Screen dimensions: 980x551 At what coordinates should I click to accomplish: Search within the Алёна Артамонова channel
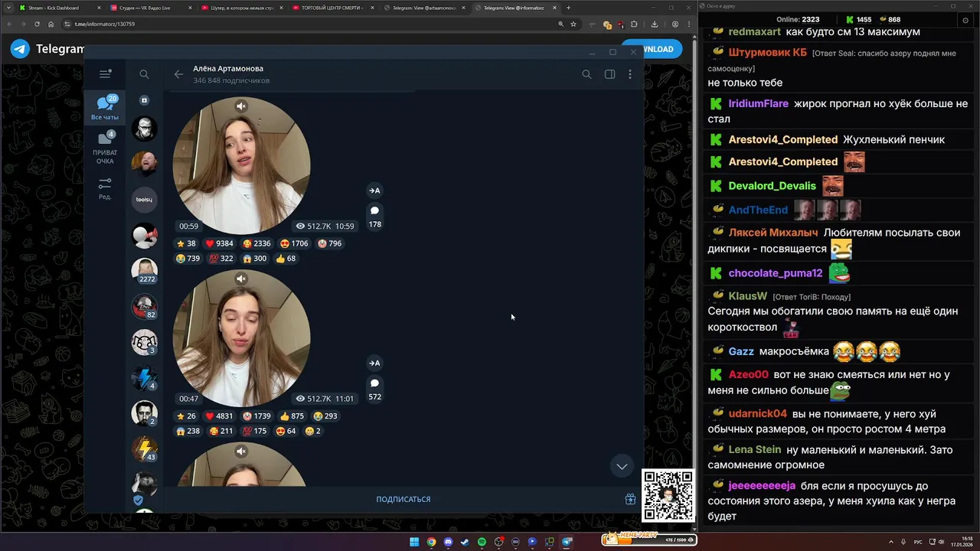(586, 74)
